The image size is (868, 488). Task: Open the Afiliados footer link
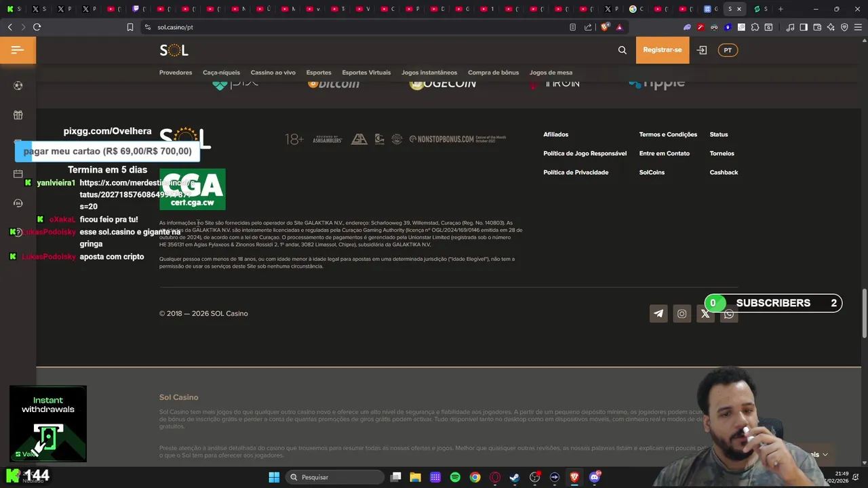click(555, 134)
